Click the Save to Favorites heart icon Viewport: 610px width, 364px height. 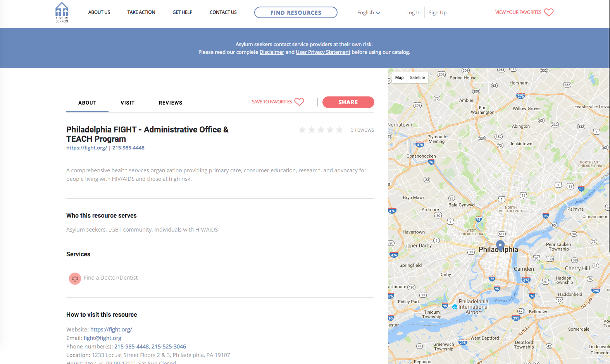click(299, 102)
